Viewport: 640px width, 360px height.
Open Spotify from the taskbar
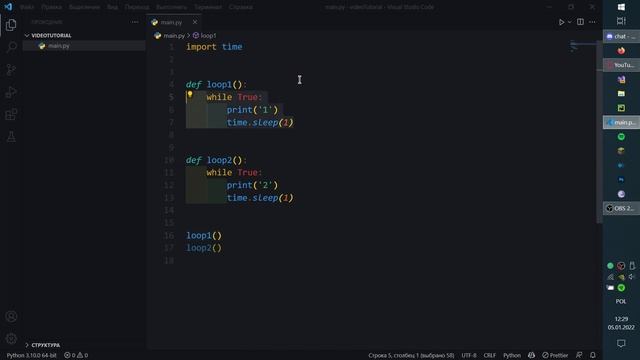point(621,137)
